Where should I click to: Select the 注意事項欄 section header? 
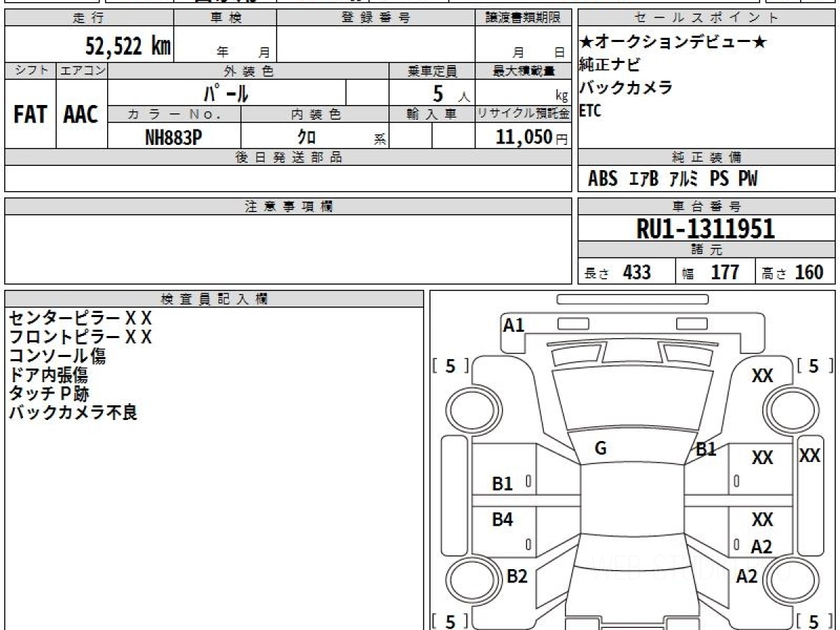288,206
